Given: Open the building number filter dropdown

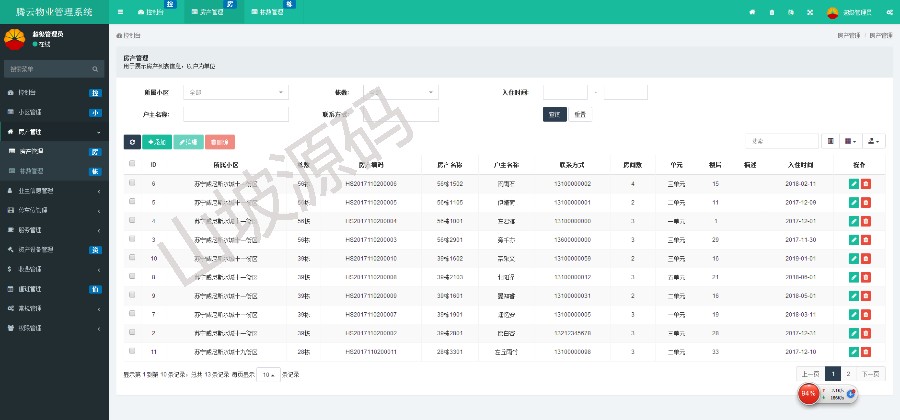Looking at the screenshot, I should coord(401,92).
